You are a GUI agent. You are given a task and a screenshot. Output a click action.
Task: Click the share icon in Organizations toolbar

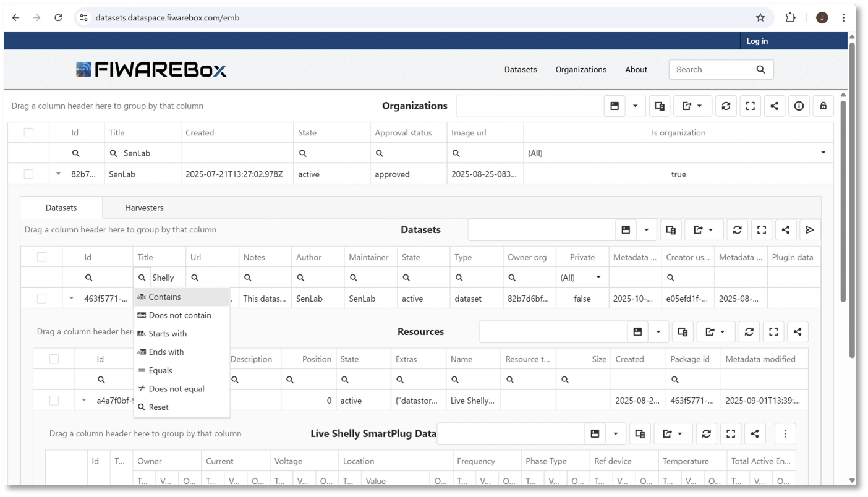coord(775,106)
